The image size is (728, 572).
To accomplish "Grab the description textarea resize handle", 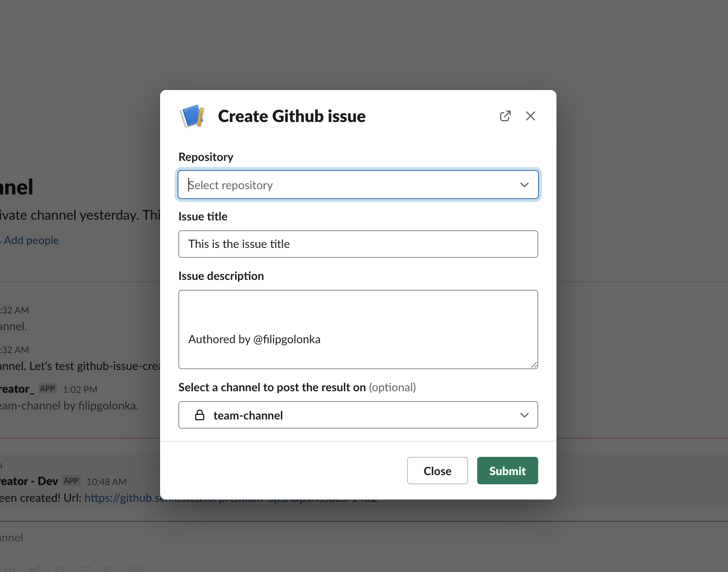I will click(534, 365).
